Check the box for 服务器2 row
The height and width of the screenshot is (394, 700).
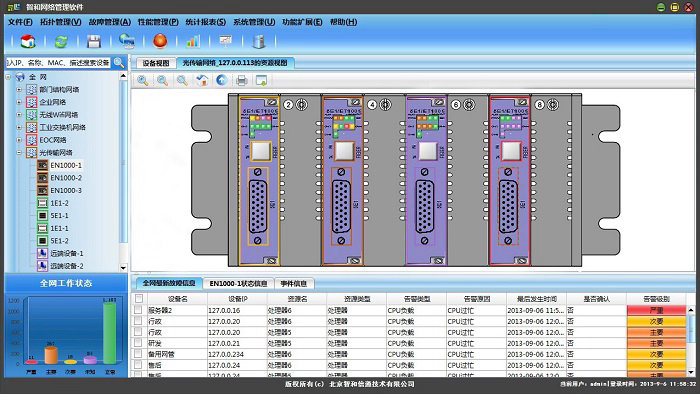138,310
